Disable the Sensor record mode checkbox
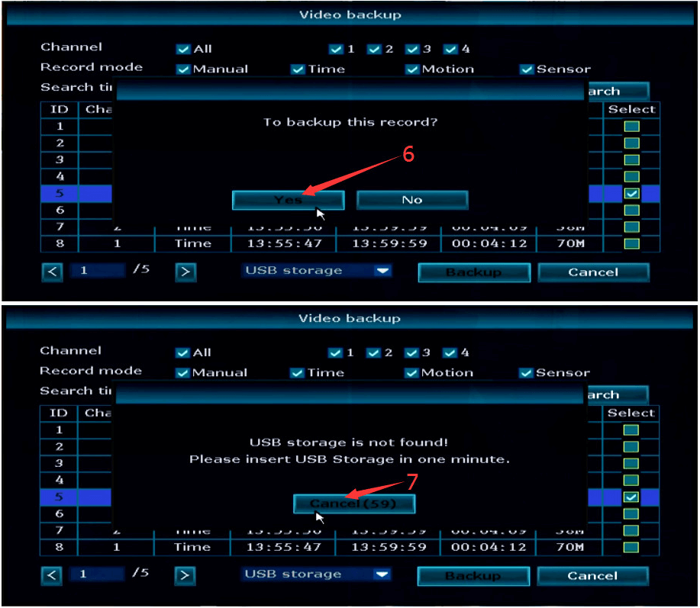The height and width of the screenshot is (608, 700). (527, 69)
